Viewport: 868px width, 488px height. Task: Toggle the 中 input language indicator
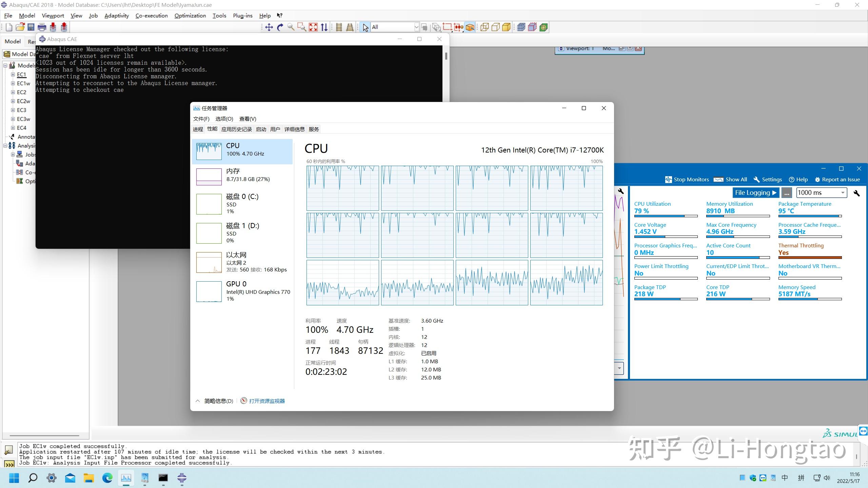coord(785,478)
